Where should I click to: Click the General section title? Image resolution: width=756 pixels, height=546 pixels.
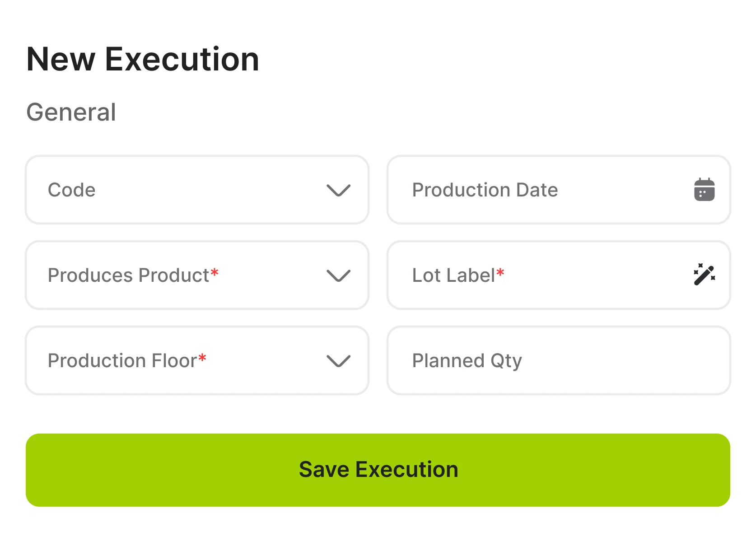tap(71, 112)
